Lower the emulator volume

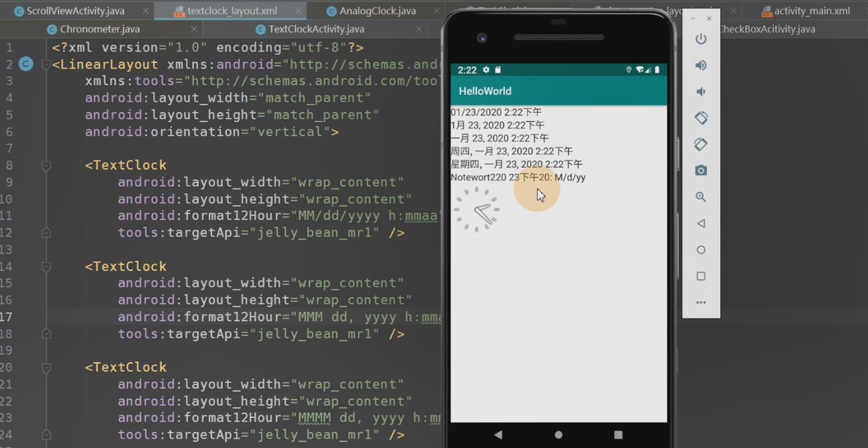tap(701, 91)
